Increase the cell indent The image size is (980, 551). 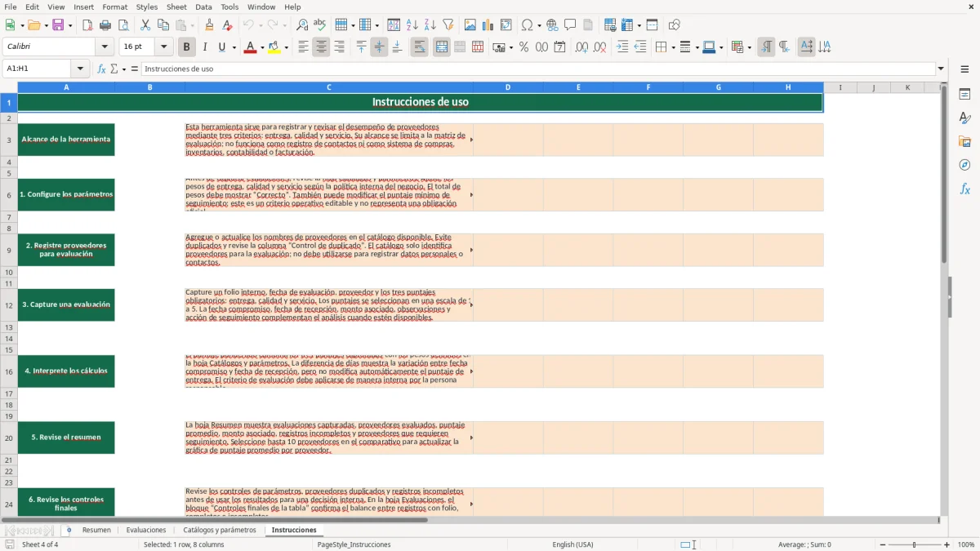click(622, 47)
